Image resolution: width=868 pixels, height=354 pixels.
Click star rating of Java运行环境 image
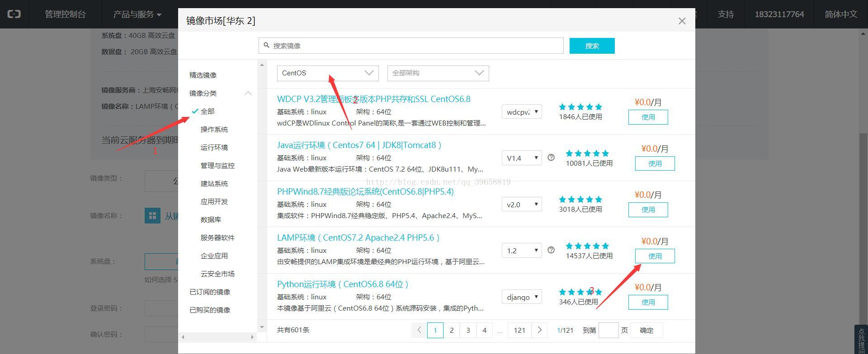pyautogui.click(x=587, y=154)
